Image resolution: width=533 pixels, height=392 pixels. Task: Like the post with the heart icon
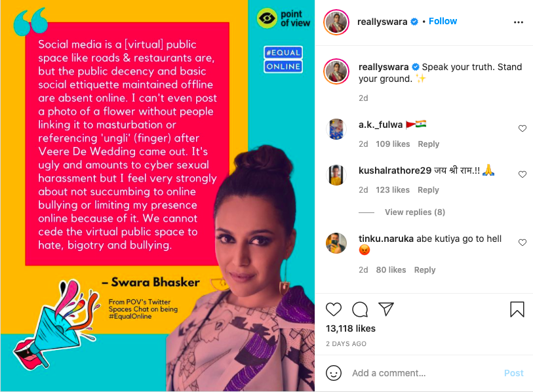click(334, 309)
